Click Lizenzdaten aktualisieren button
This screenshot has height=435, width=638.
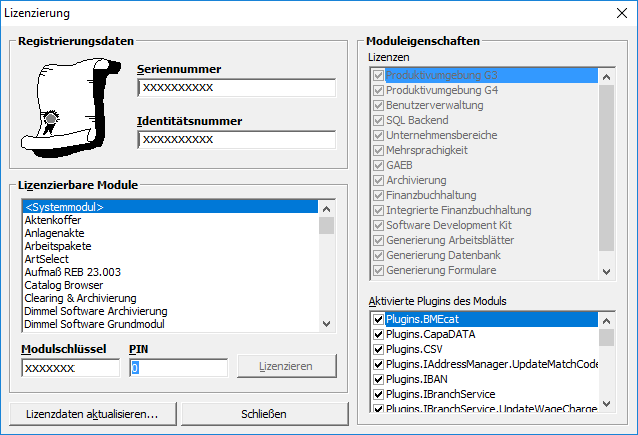(x=92, y=414)
